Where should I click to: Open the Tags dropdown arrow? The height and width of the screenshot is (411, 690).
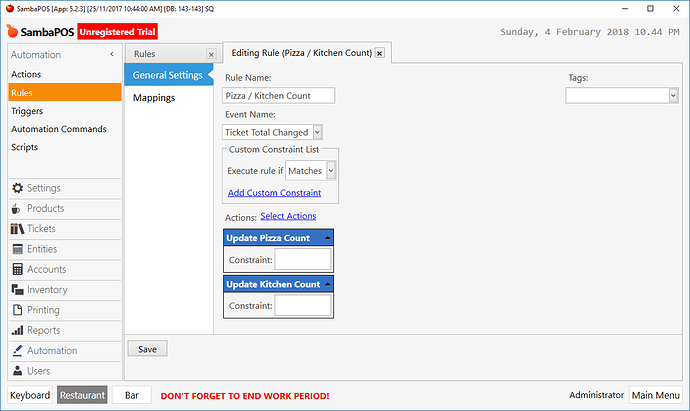point(673,95)
